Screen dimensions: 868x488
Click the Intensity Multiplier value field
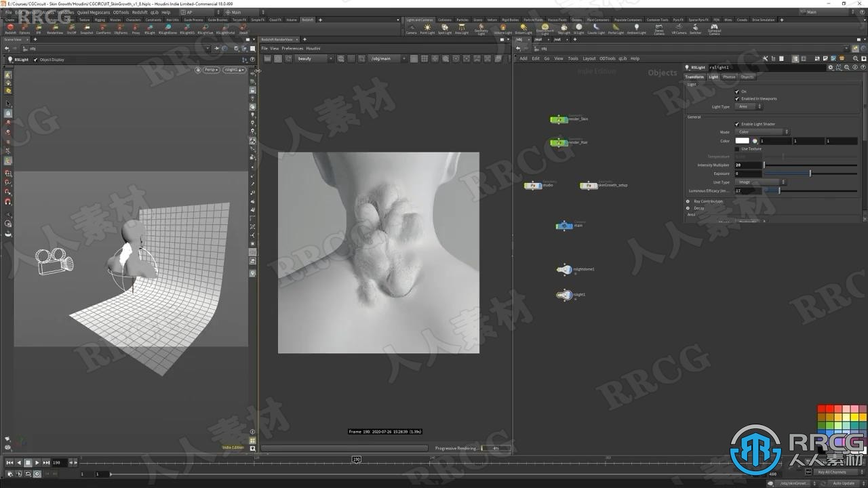[x=749, y=165]
